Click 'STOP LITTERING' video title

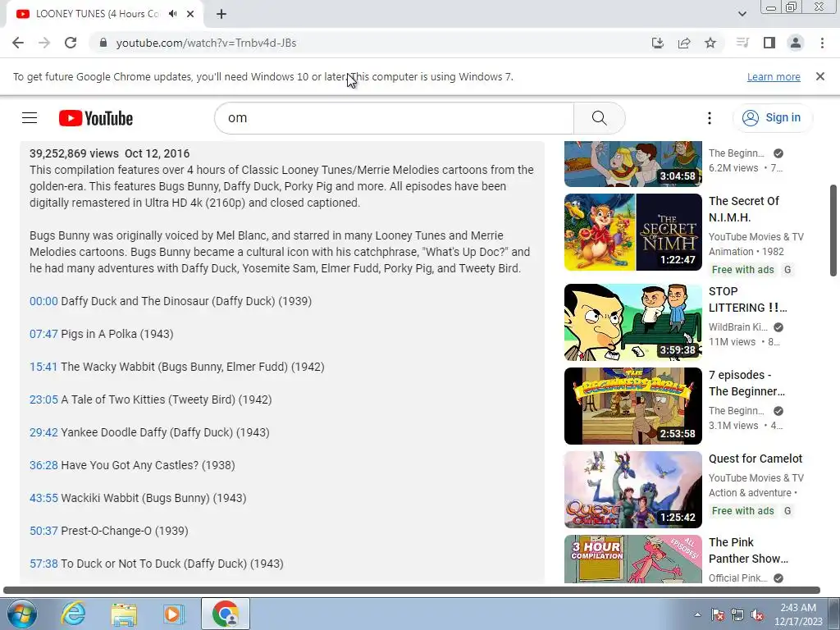(x=747, y=299)
